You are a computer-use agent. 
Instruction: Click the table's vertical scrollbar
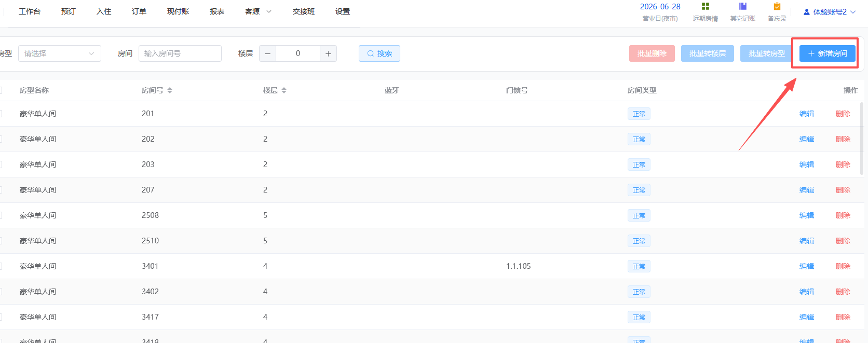862,138
